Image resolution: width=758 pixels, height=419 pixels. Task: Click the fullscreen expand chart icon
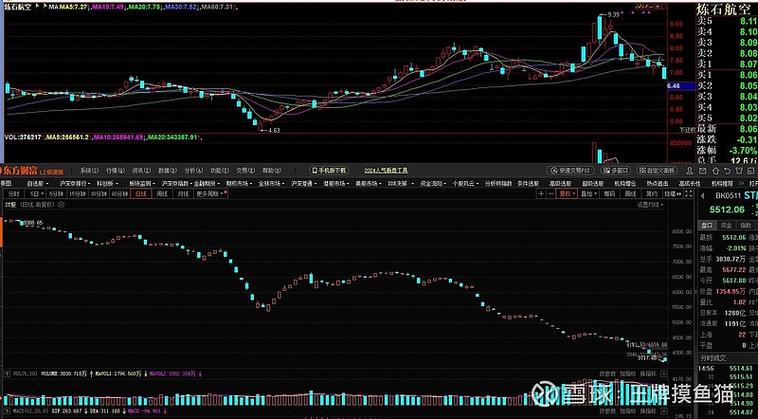coord(688,194)
